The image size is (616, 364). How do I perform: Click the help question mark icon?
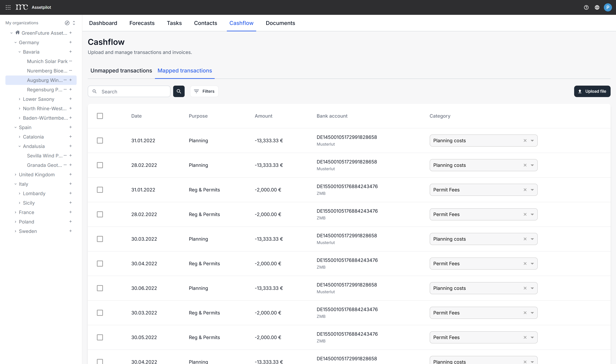pos(586,7)
